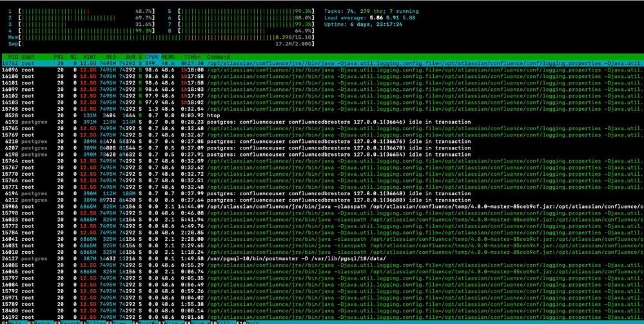Click the CPU 3 meter at 31.6%

(81, 24)
